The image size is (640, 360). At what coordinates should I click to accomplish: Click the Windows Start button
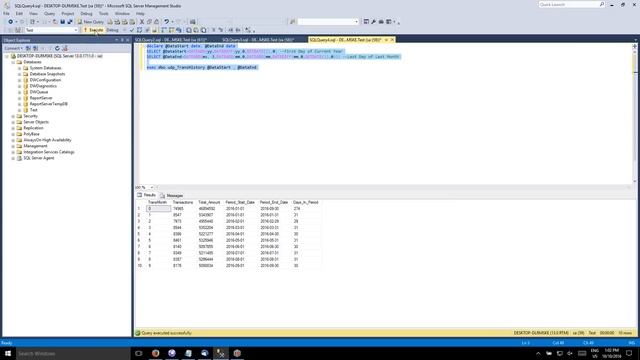tap(8, 353)
